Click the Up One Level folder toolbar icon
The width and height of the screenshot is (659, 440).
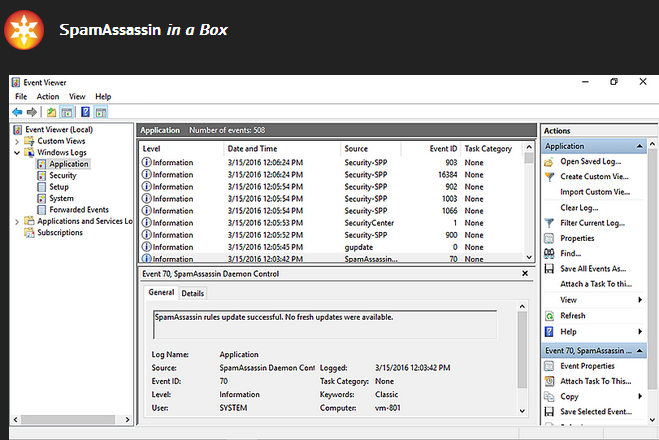51,112
